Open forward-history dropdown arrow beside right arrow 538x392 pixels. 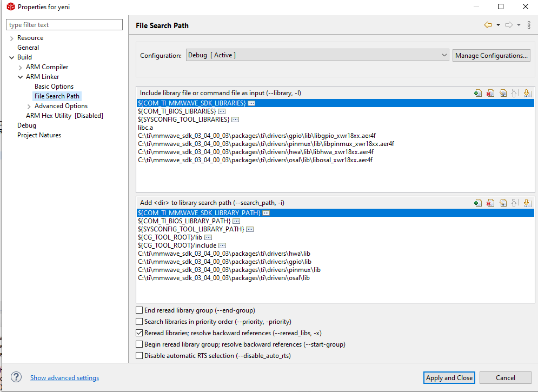519,25
